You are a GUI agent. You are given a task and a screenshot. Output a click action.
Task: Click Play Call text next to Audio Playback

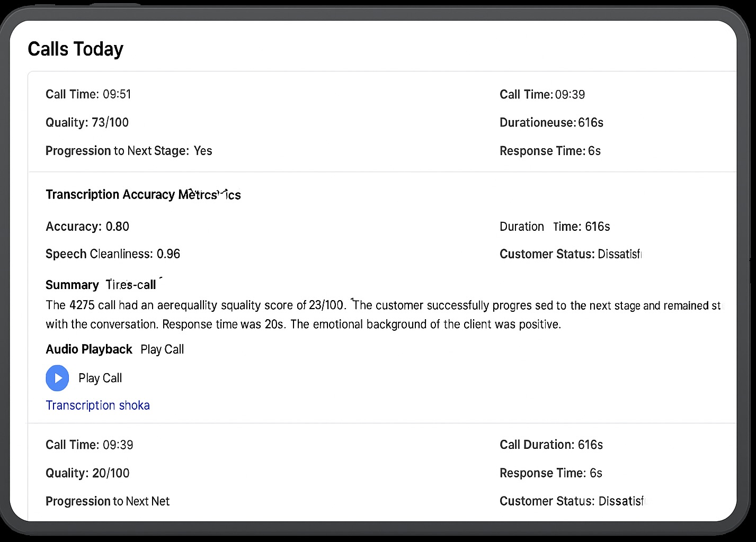point(162,349)
